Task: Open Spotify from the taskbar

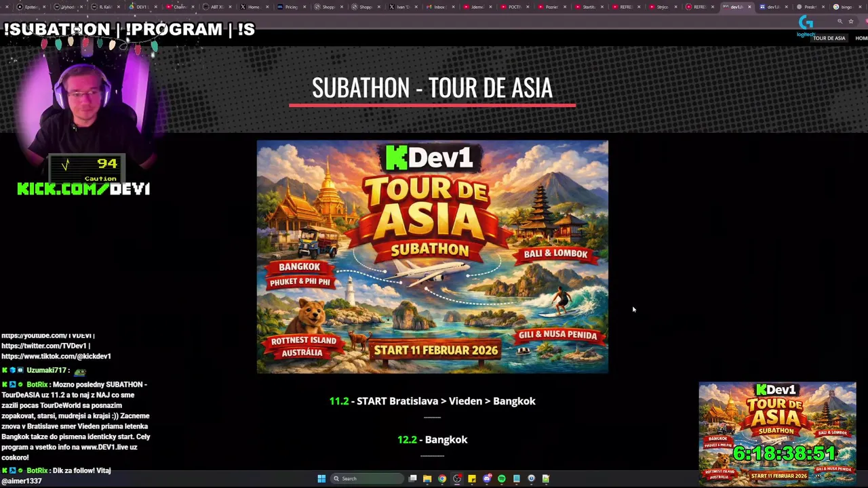Action: point(502,479)
